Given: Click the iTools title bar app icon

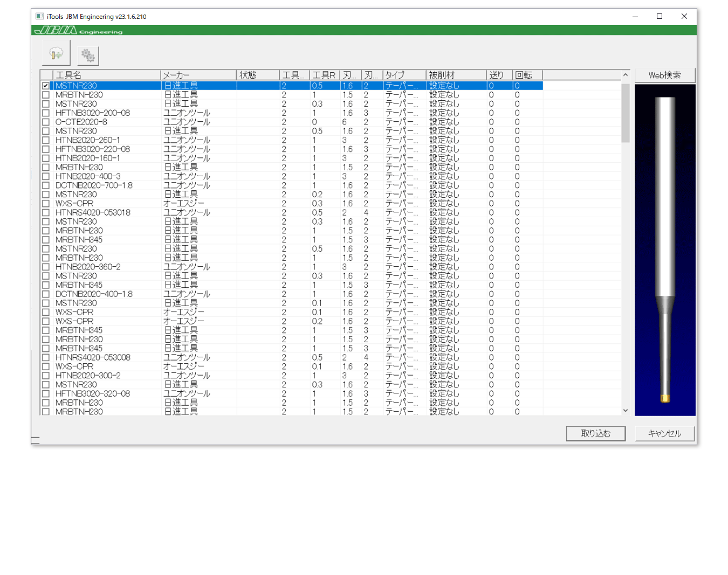Looking at the screenshot, I should pos(39,16).
